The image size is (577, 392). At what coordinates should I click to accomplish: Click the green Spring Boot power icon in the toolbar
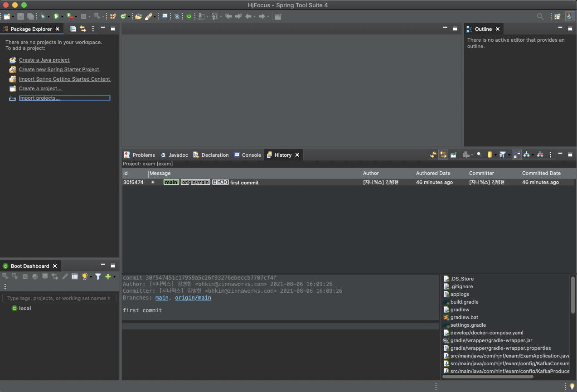pyautogui.click(x=189, y=16)
